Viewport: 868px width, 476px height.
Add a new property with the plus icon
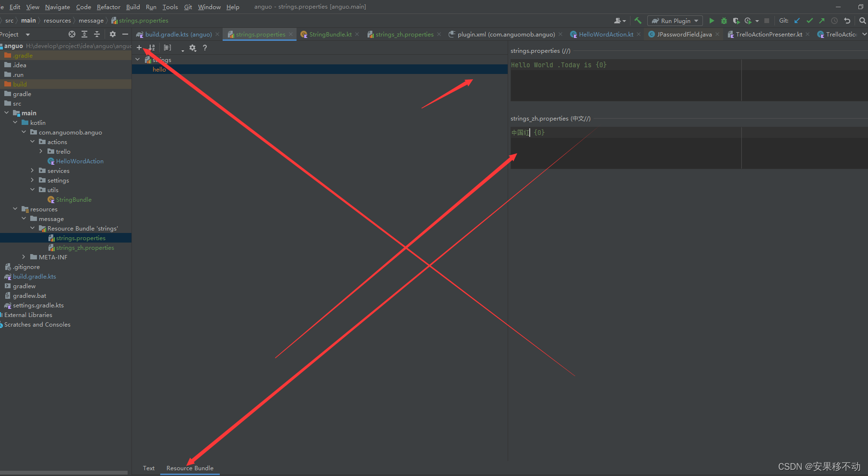139,48
